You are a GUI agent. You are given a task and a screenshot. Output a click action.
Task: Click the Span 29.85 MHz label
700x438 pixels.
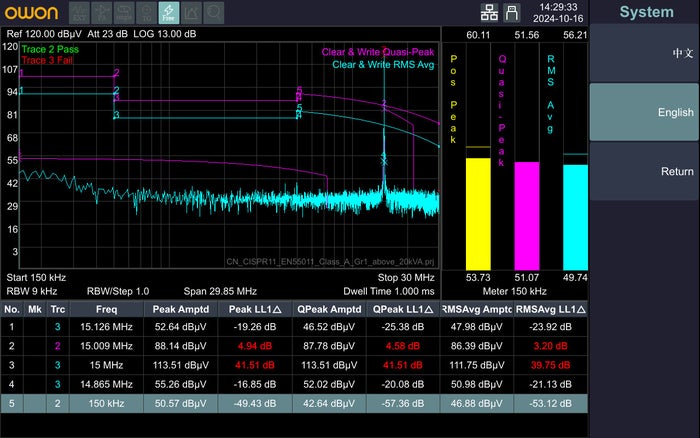(220, 292)
